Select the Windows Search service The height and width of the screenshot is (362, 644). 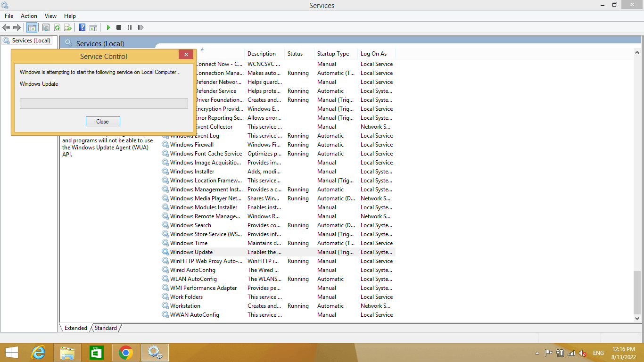coord(278,225)
